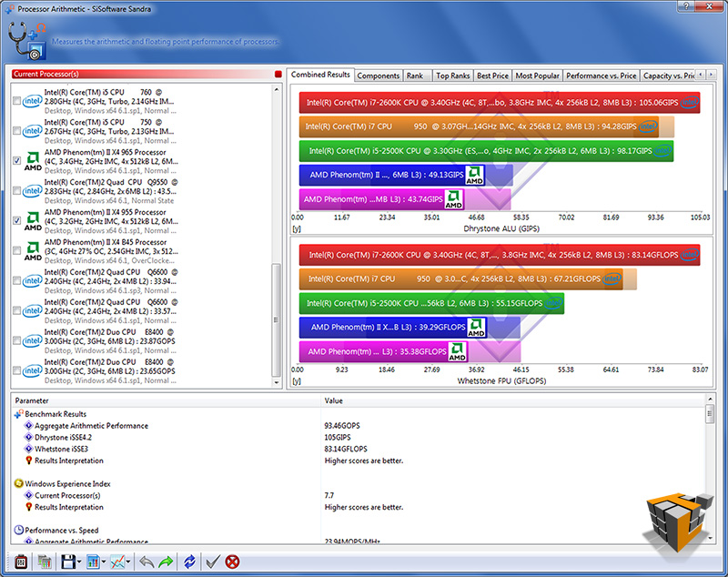Check the AMD Phenom II X4 B45 box
The height and width of the screenshot is (577, 728).
pyautogui.click(x=16, y=250)
